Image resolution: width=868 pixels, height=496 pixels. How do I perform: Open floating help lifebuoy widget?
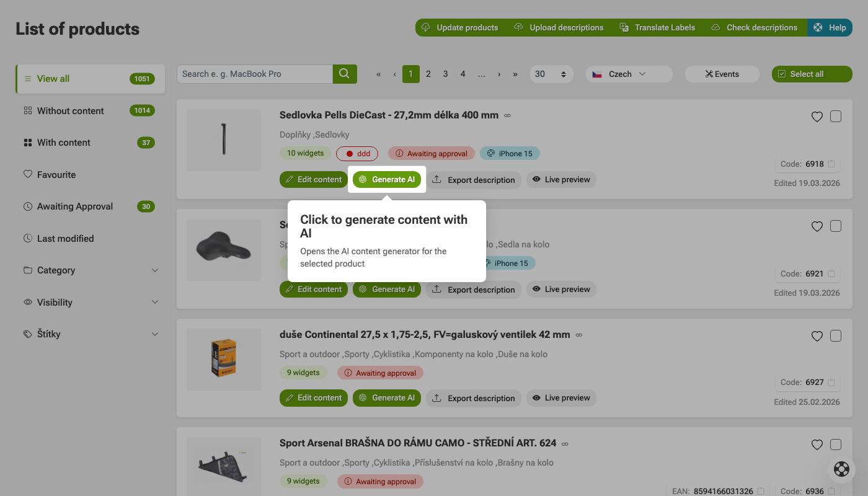point(841,469)
